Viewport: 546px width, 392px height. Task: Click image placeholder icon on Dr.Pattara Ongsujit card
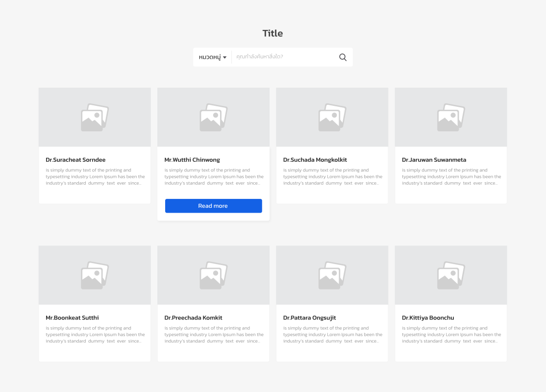[332, 275]
